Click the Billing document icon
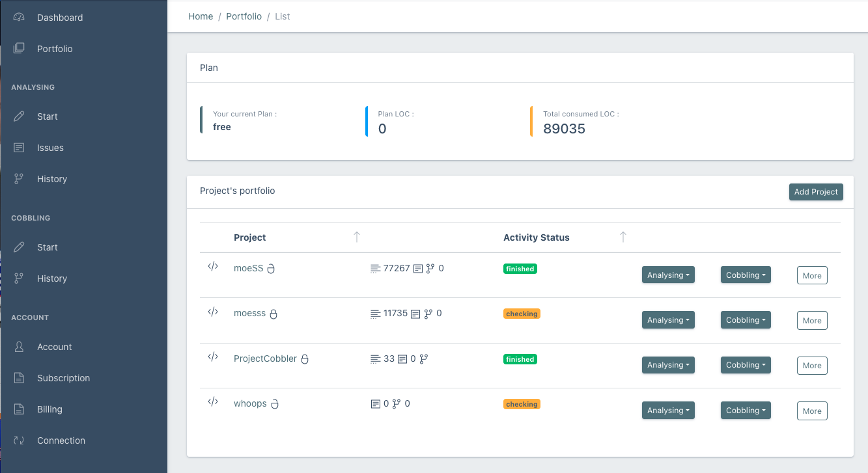This screenshot has width=868, height=473. [19, 409]
